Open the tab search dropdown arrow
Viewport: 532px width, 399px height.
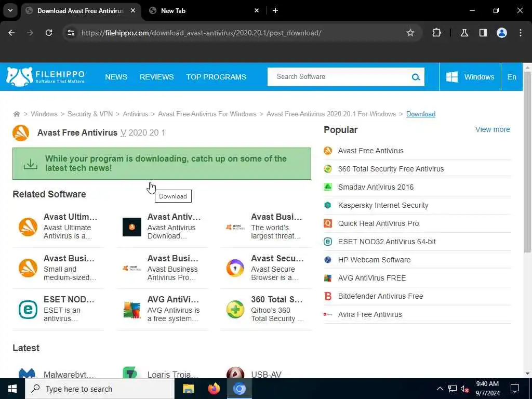click(x=10, y=10)
